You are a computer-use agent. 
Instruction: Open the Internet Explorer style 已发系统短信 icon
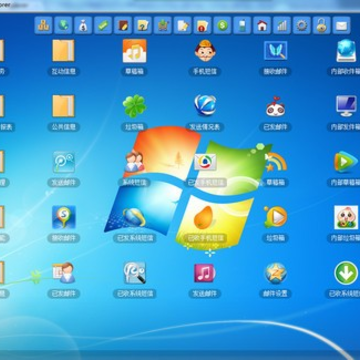pos(134,217)
